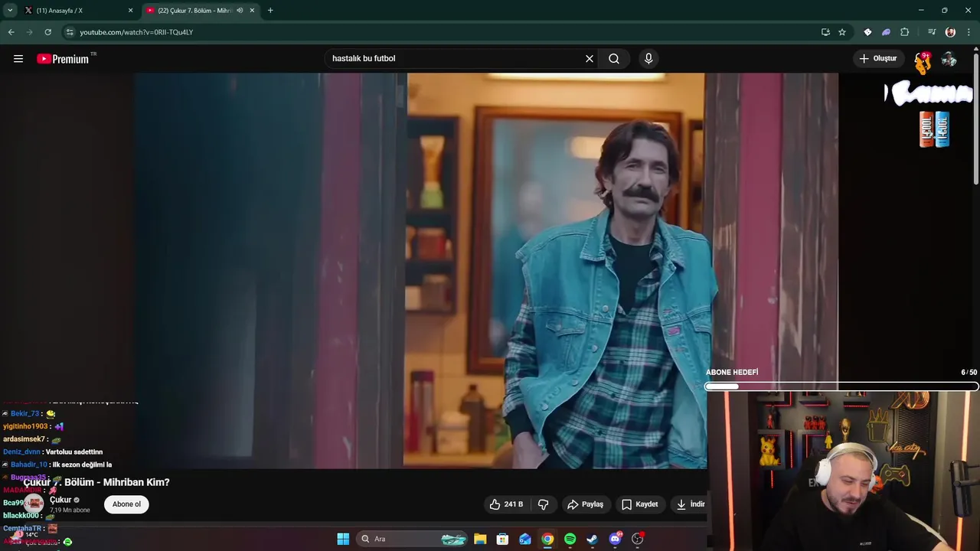Open the Chrome extensions puzzle icon
Screen dimensions: 980x551
(x=905, y=32)
